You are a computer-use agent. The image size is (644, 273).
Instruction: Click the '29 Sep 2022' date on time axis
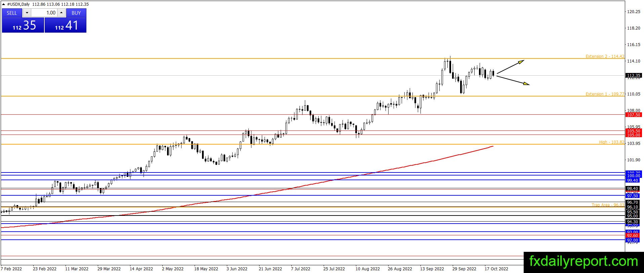tap(464, 269)
